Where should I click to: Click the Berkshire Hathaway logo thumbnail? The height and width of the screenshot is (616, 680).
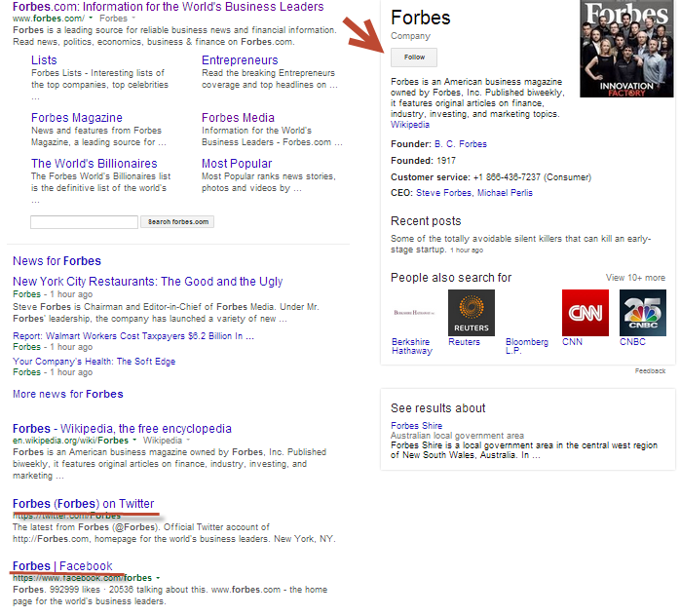click(x=414, y=313)
